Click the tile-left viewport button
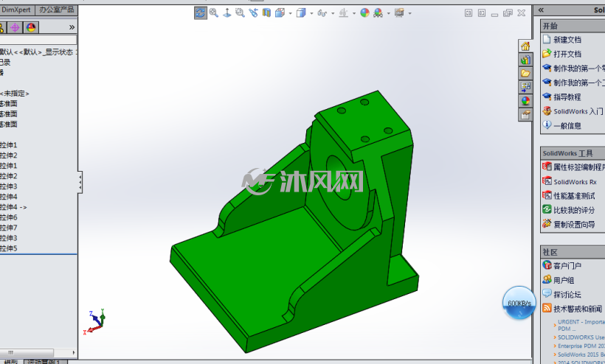The height and width of the screenshot is (364, 605). (x=469, y=13)
